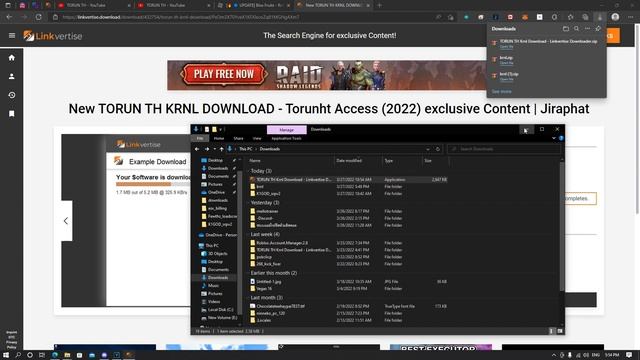Open File Explorer from the taskbar
Viewport: 640px width, 360px height.
tap(67, 355)
